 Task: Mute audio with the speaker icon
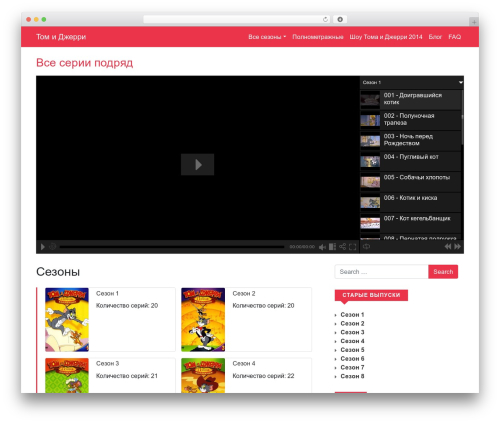322,247
